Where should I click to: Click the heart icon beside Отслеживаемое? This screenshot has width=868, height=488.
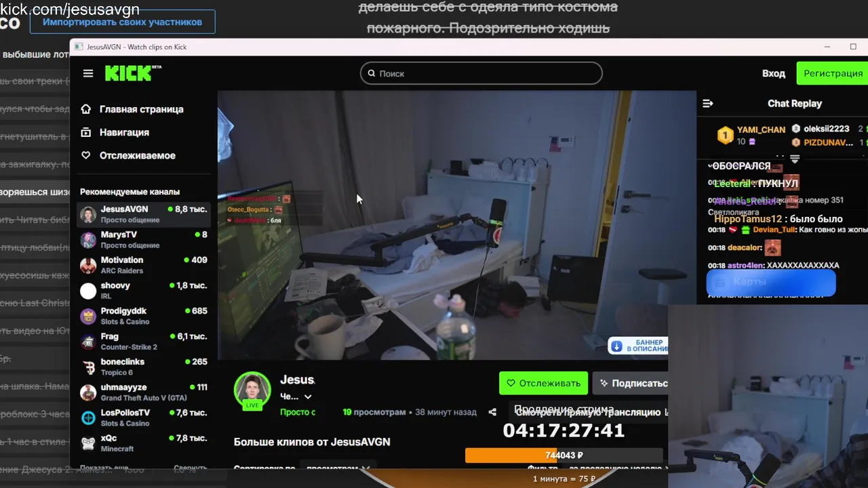[x=85, y=155]
